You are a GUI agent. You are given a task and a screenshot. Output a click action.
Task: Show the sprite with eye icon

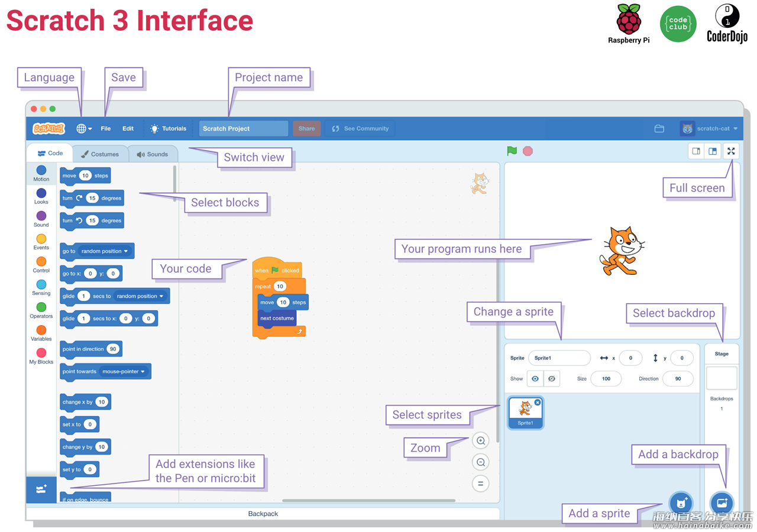[535, 379]
